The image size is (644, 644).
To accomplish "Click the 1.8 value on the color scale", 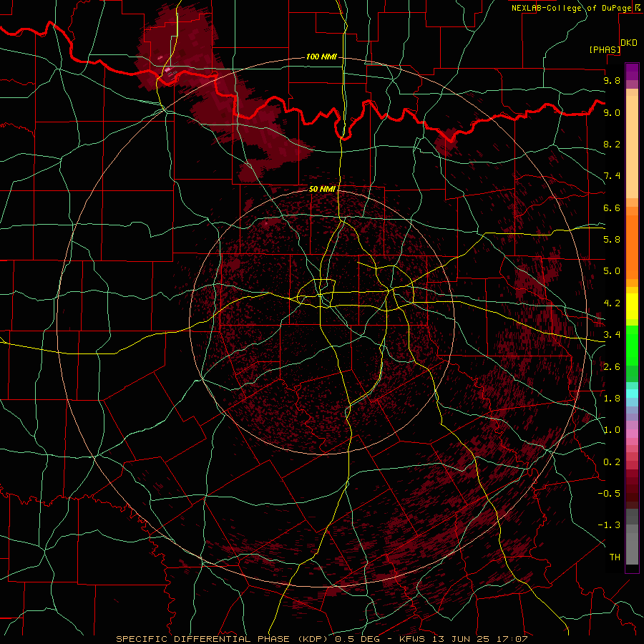I will pos(612,399).
